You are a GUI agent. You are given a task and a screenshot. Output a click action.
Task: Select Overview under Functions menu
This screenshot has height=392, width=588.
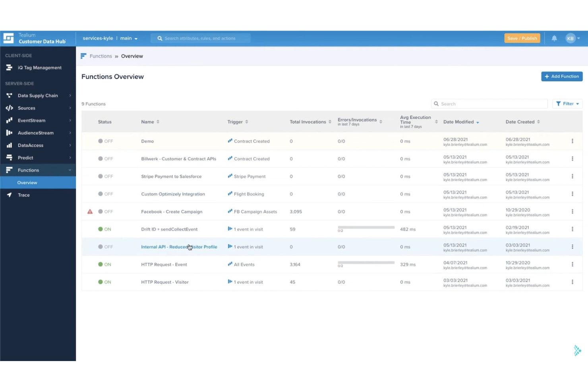pos(27,182)
